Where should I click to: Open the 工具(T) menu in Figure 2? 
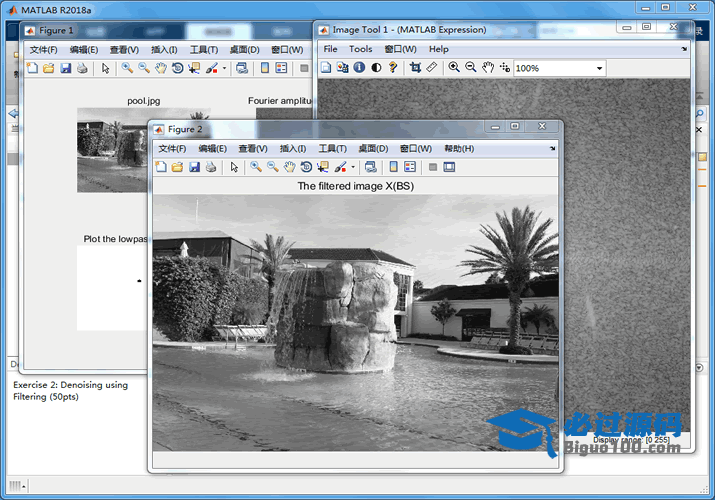click(333, 148)
